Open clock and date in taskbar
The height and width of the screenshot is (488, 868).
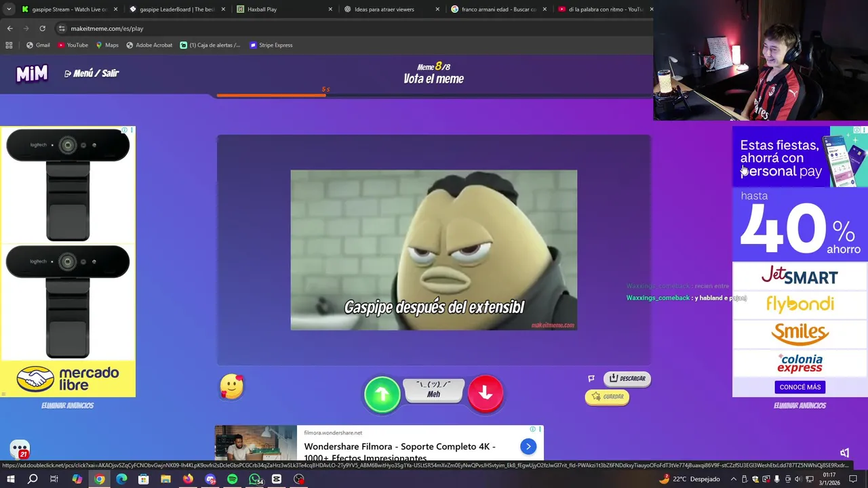tap(829, 479)
